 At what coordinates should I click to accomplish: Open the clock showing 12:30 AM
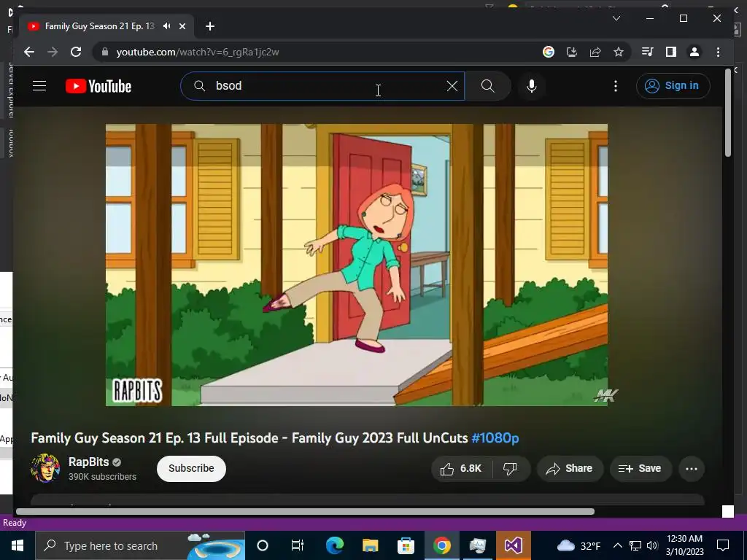coord(684,545)
